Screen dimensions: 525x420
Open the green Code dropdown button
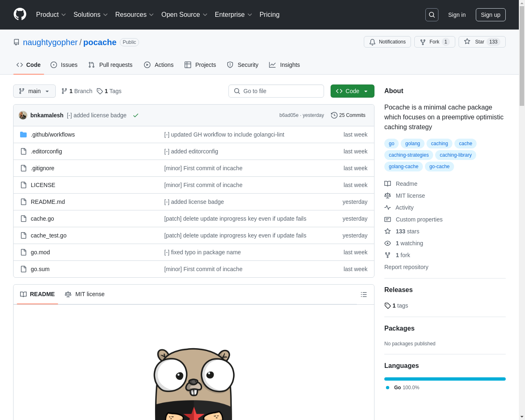[352, 91]
